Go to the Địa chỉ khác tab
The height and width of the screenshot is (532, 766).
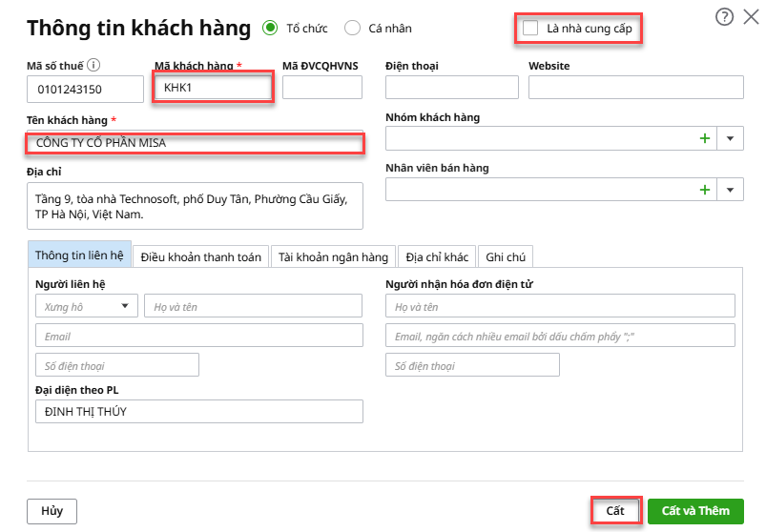pyautogui.click(x=437, y=256)
